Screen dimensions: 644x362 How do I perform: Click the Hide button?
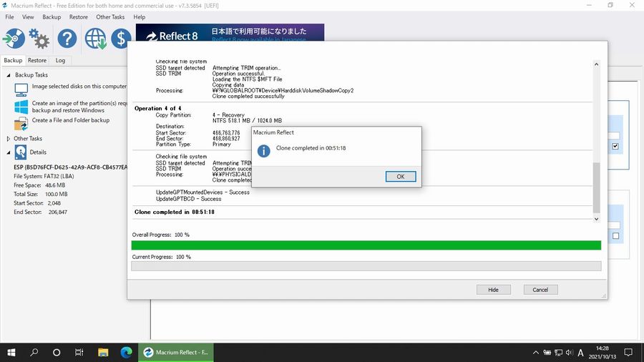pyautogui.click(x=493, y=290)
